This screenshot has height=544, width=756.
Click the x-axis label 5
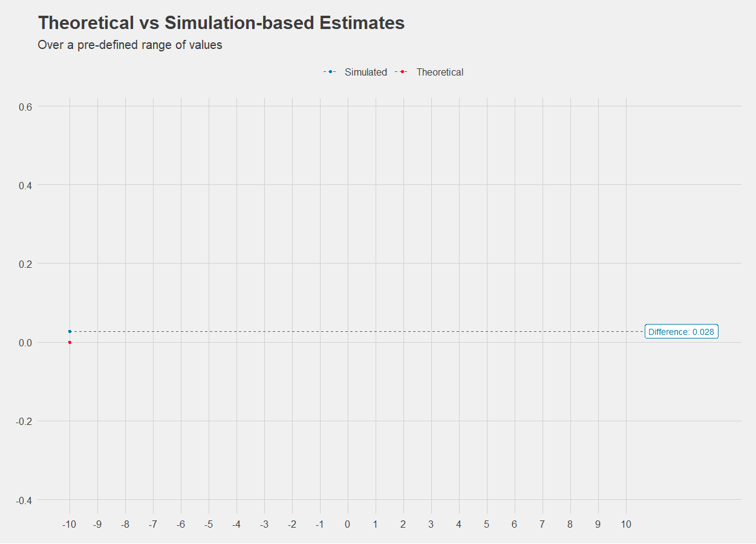coord(486,524)
